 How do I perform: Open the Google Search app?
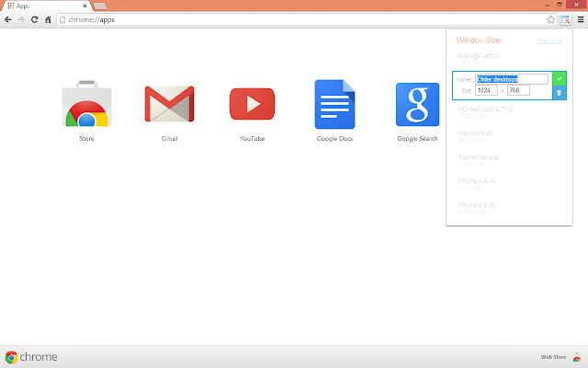(x=417, y=104)
